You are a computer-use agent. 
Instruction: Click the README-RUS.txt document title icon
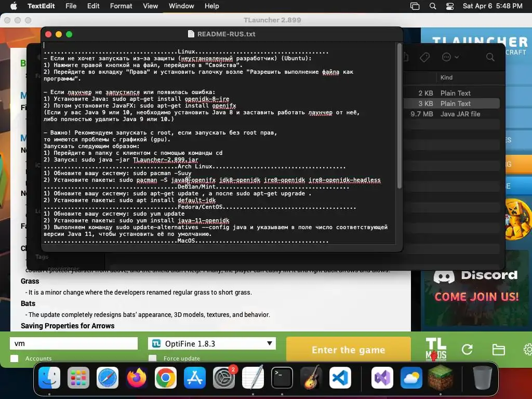[191, 34]
